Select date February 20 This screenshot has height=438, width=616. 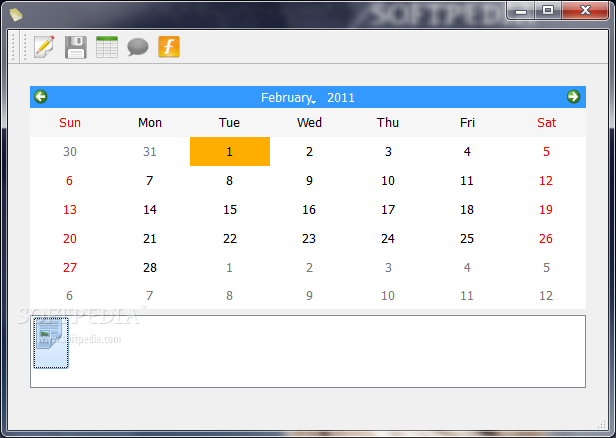(70, 238)
